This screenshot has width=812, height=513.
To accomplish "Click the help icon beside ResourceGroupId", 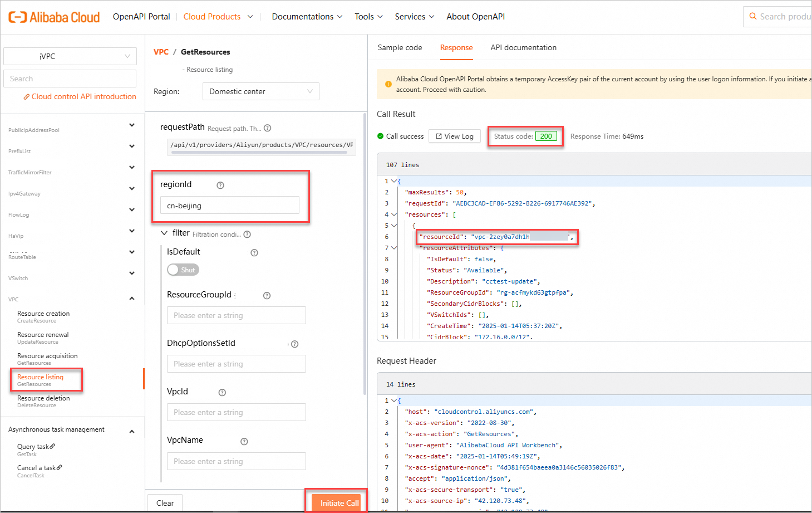I will pos(267,296).
